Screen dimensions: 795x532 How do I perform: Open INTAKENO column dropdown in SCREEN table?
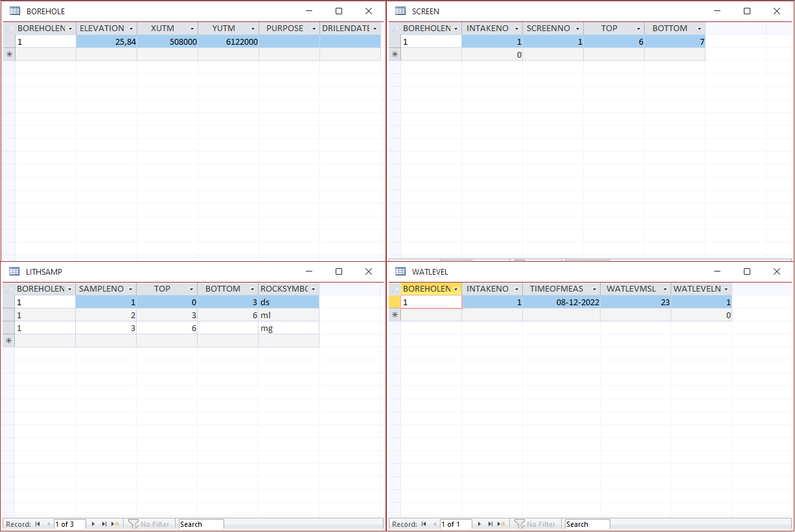(516, 29)
